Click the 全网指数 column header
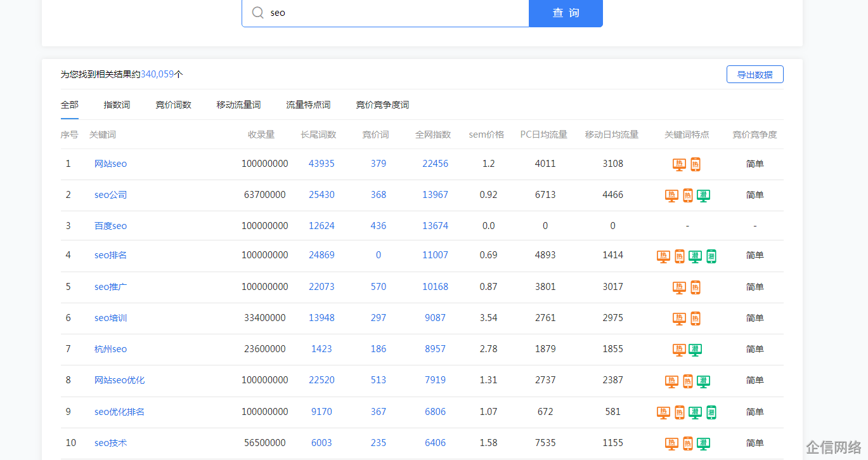Viewport: 868px width, 460px height. pos(433,135)
